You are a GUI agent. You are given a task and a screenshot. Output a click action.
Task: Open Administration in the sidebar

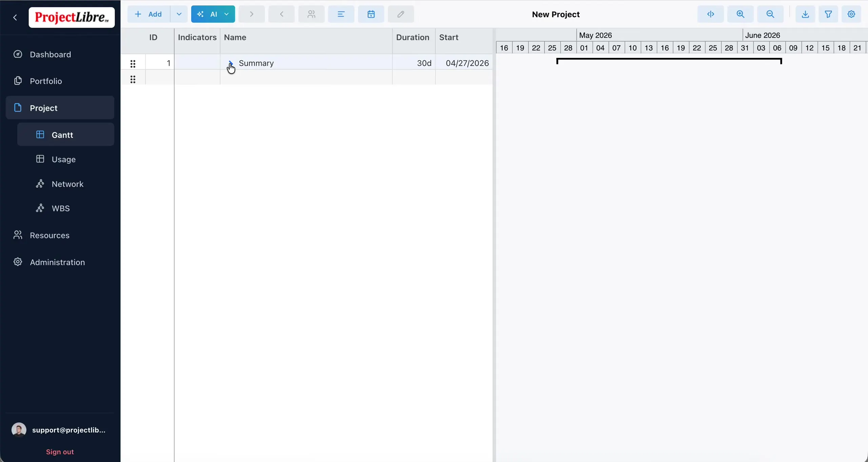(60, 262)
